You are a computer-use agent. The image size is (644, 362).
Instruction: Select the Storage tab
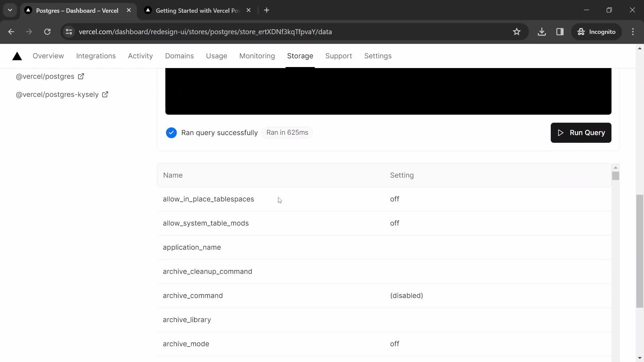pos(300,56)
